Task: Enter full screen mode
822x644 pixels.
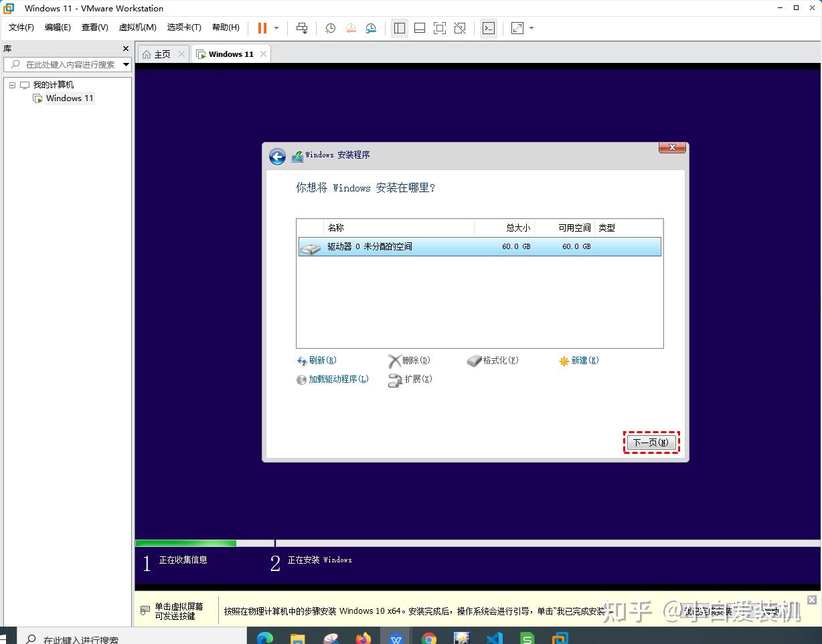Action: (x=440, y=28)
